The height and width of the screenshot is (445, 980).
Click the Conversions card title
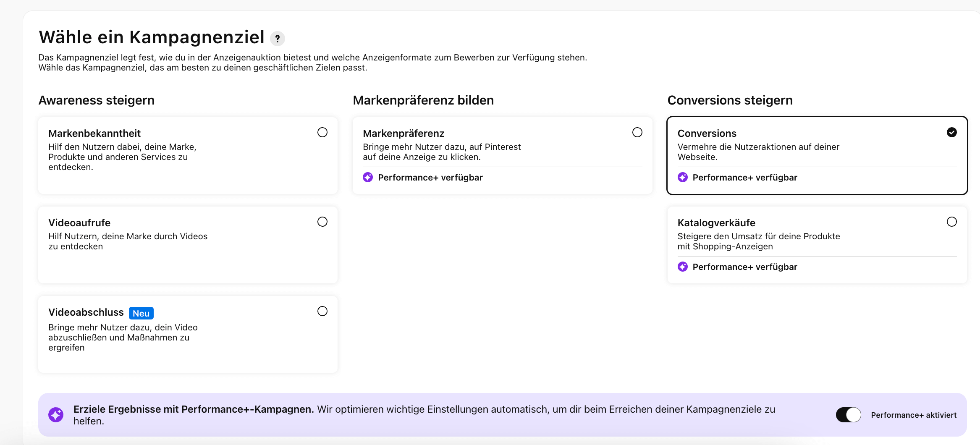tap(707, 133)
